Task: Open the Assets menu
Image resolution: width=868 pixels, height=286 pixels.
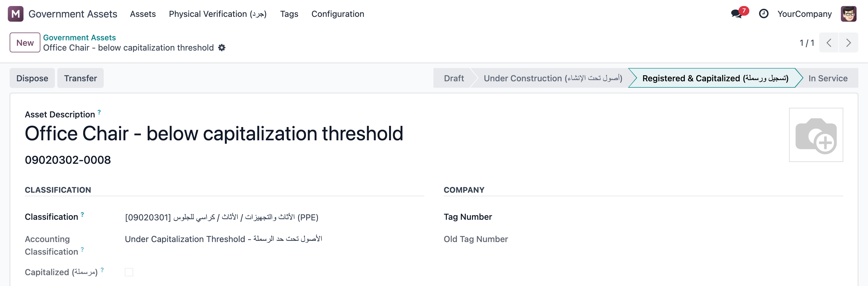Action: click(x=143, y=14)
